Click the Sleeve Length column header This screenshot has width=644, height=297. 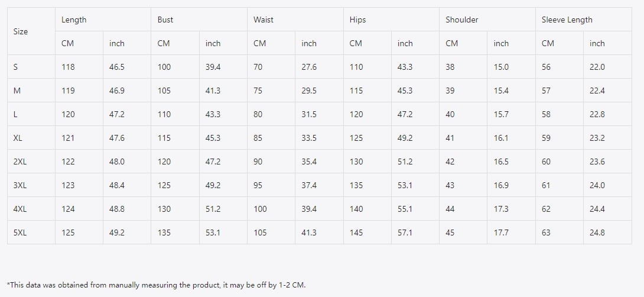click(x=584, y=20)
